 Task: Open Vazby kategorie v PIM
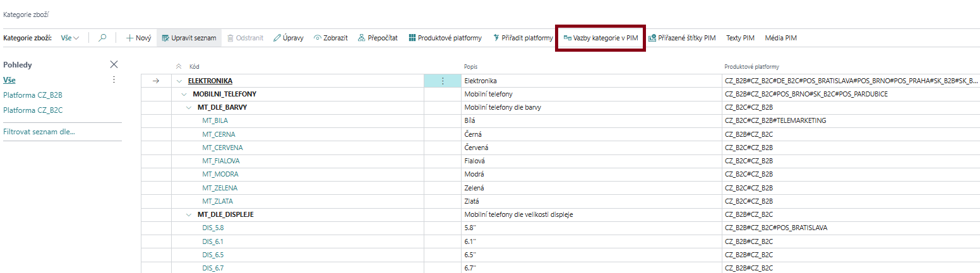pos(600,38)
